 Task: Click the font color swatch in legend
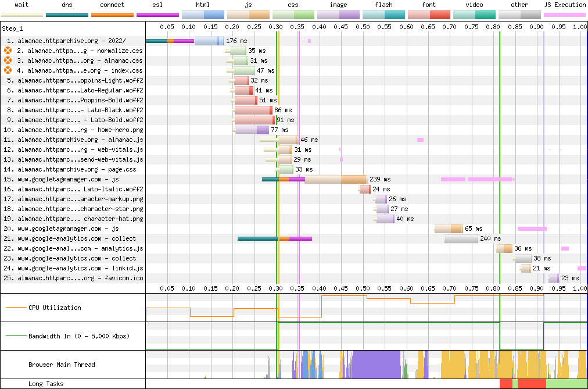click(428, 14)
